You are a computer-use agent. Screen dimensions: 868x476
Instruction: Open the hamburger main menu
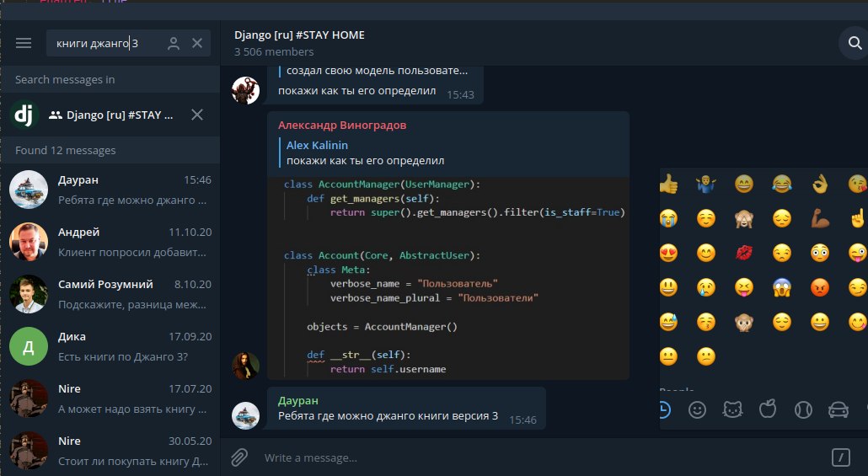[24, 43]
